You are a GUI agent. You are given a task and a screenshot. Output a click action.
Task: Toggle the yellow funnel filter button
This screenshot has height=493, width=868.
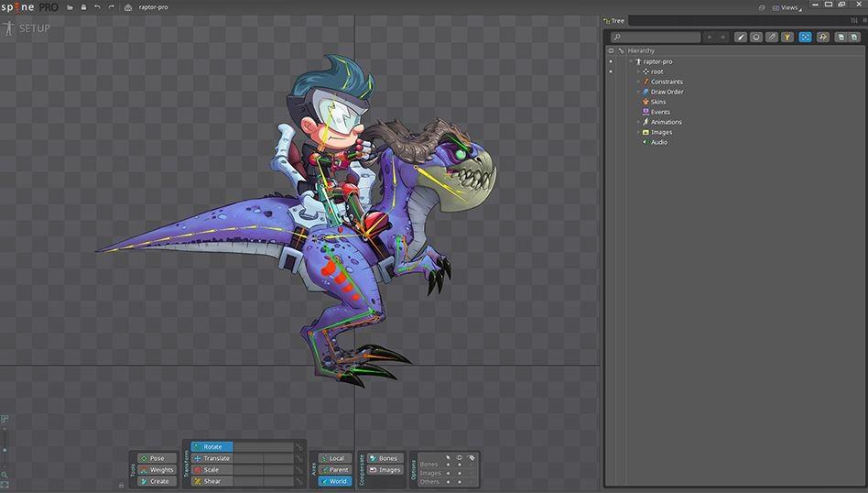787,38
